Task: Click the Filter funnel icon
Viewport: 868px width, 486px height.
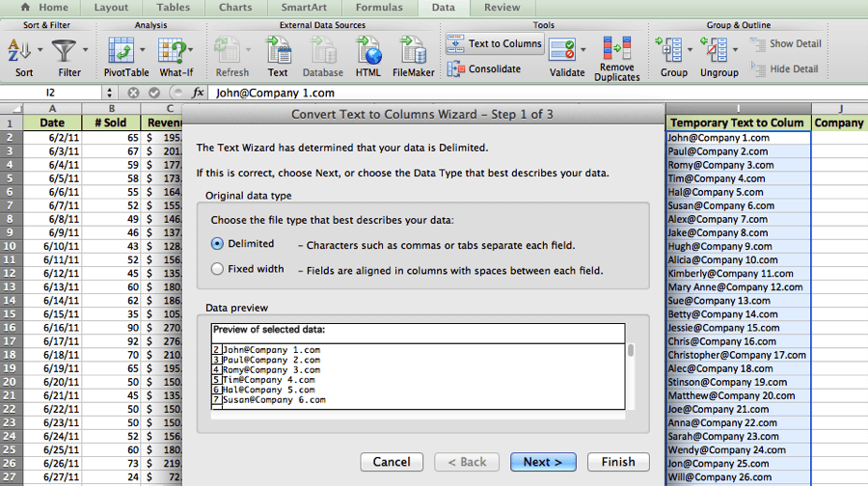Action: (x=66, y=49)
